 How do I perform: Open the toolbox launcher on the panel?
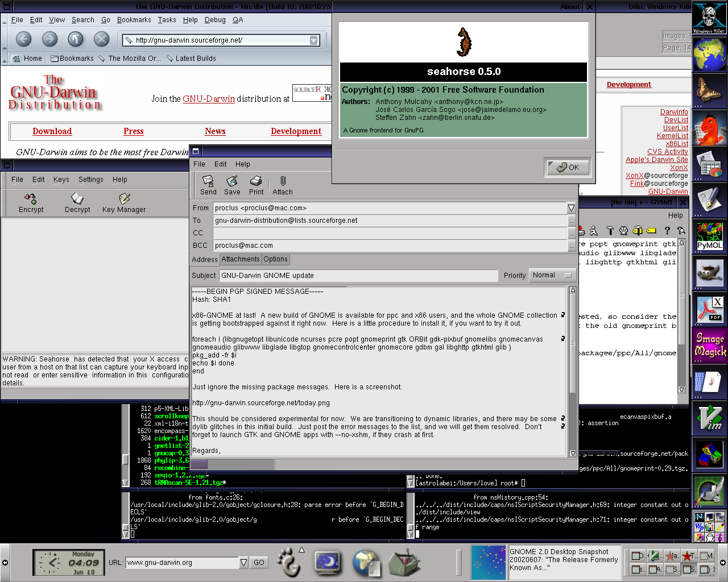pyautogui.click(x=404, y=563)
